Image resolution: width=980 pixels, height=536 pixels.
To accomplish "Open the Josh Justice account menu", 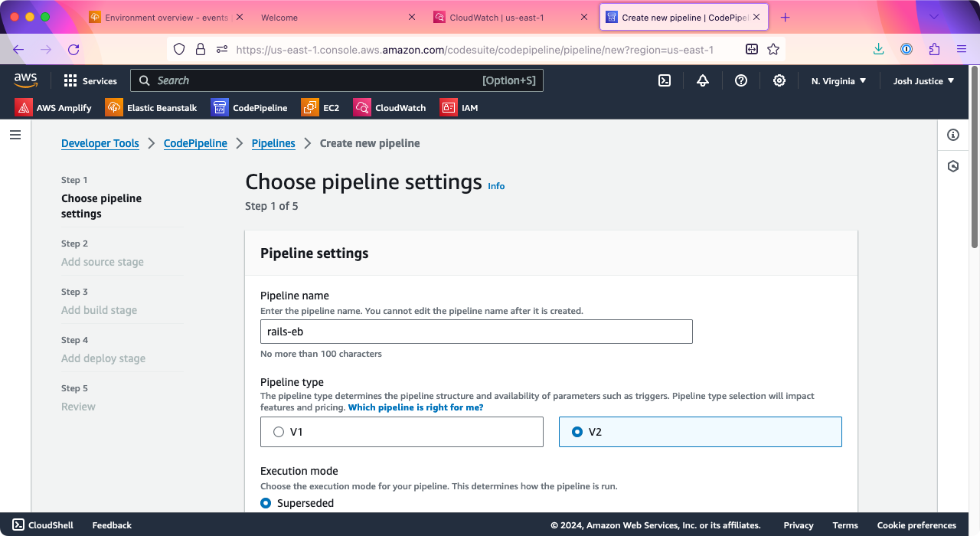I will [x=924, y=80].
